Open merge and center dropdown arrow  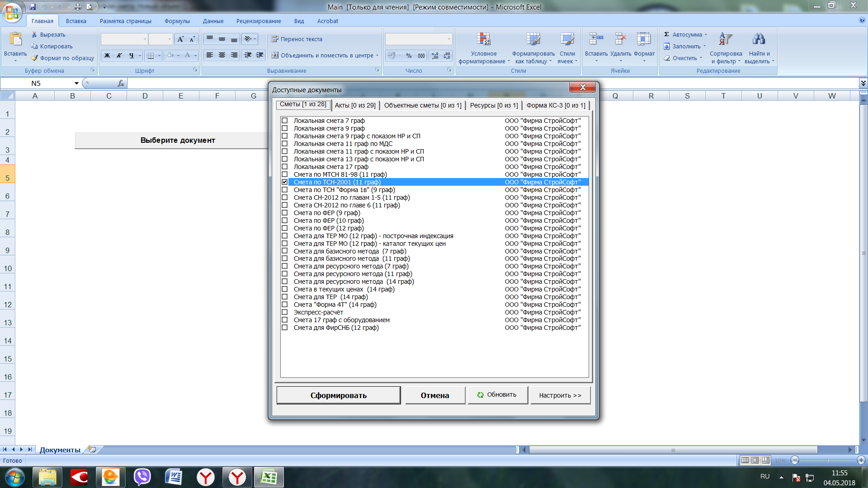377,56
